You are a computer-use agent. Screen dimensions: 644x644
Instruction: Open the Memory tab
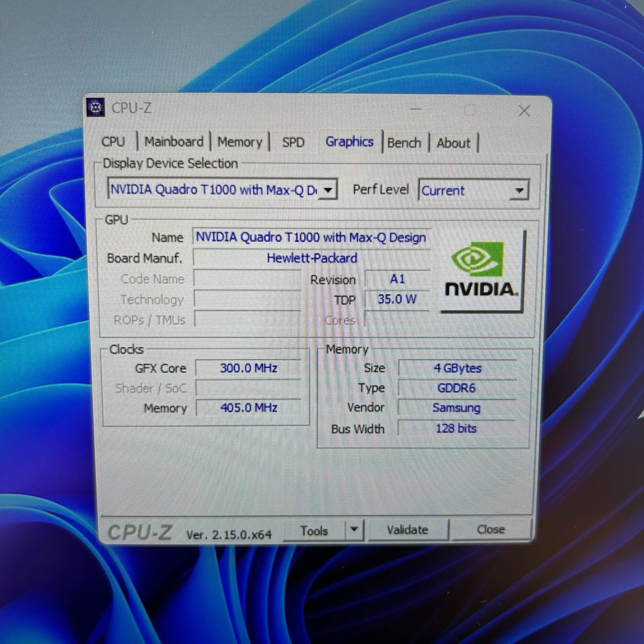(240, 142)
